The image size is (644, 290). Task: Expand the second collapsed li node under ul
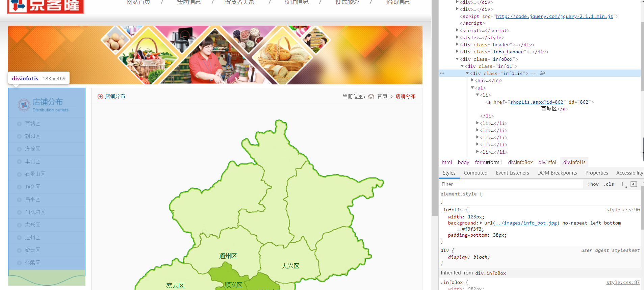[478, 130]
